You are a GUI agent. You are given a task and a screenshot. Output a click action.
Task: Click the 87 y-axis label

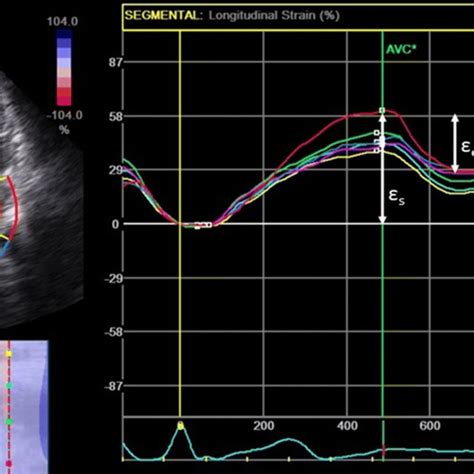pyautogui.click(x=115, y=62)
